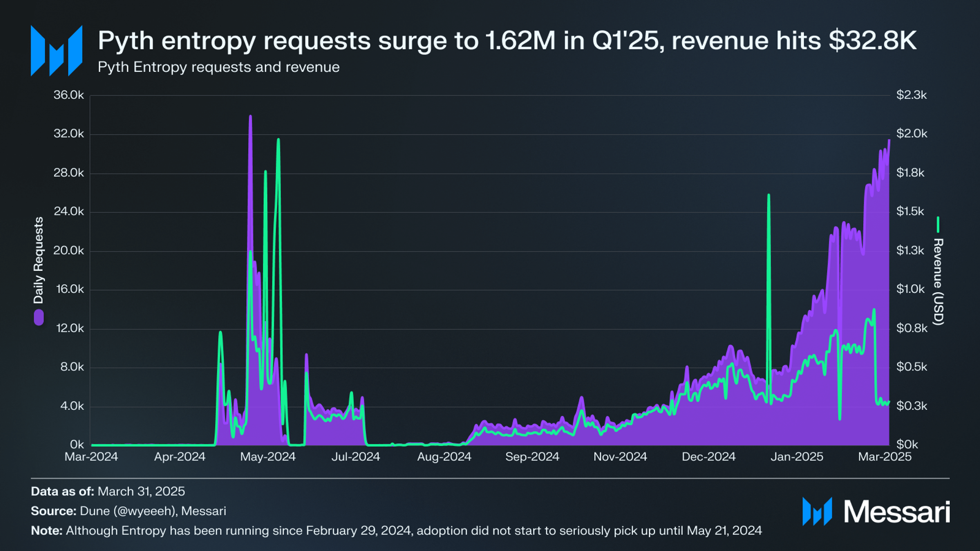
Task: Select the May-2024 x-axis label
Action: click(268, 457)
